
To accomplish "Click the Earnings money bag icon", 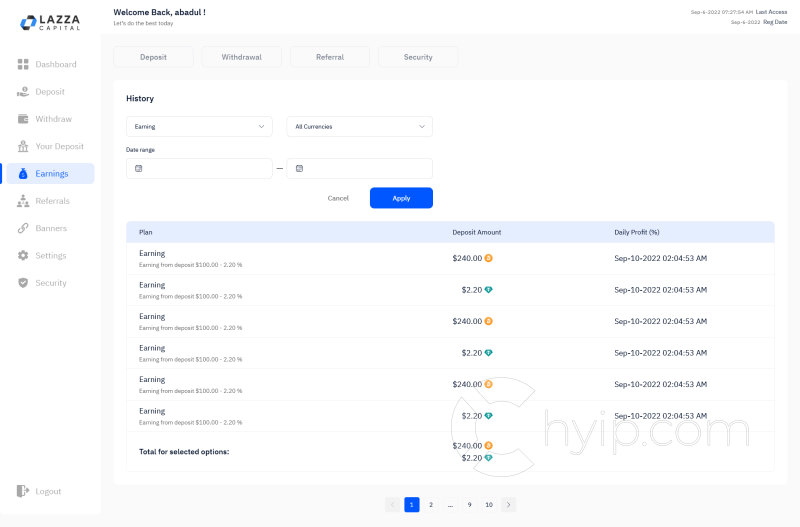I will [x=23, y=173].
